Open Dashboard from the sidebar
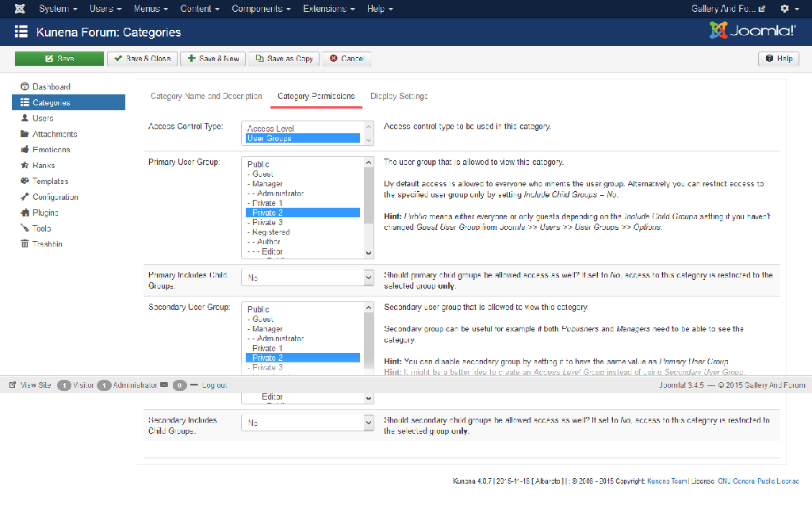 (x=52, y=86)
